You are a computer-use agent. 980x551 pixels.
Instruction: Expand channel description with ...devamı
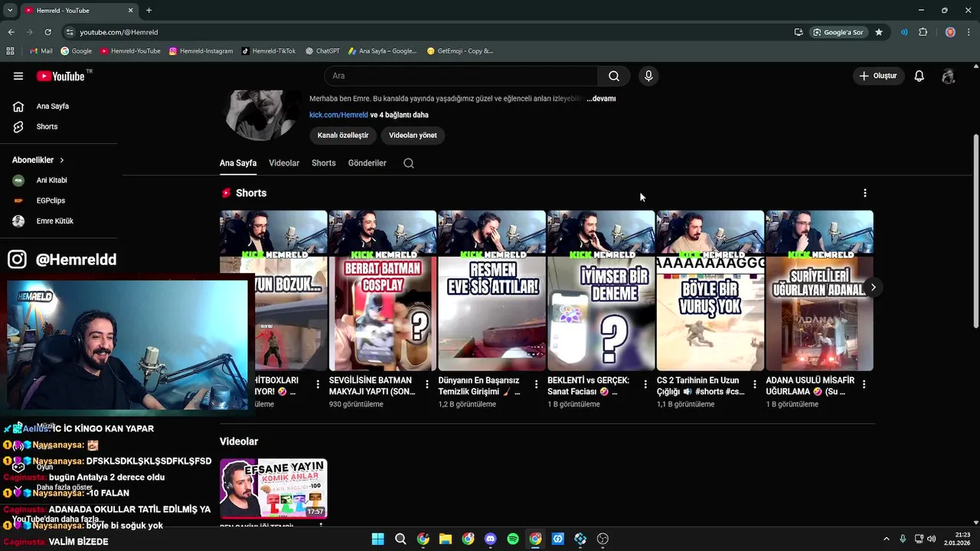(x=601, y=99)
